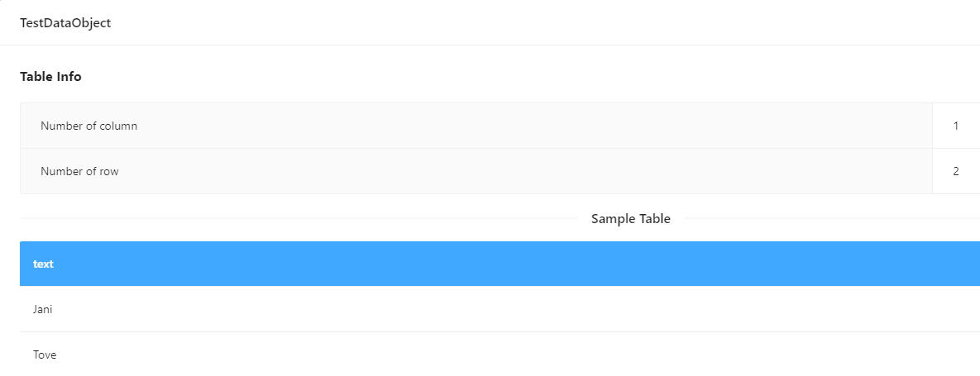Click the "Number of row" label
This screenshot has height=376, width=980.
[x=79, y=171]
